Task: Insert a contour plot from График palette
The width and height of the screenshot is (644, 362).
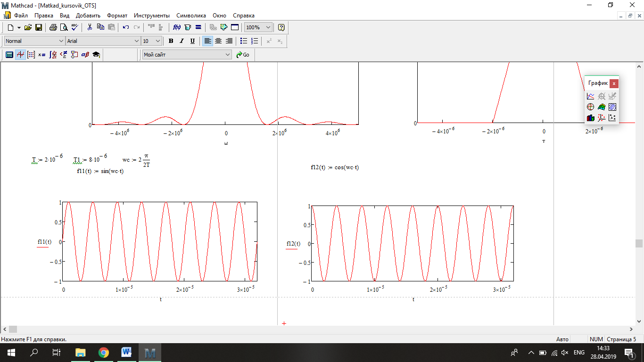Action: (x=612, y=107)
